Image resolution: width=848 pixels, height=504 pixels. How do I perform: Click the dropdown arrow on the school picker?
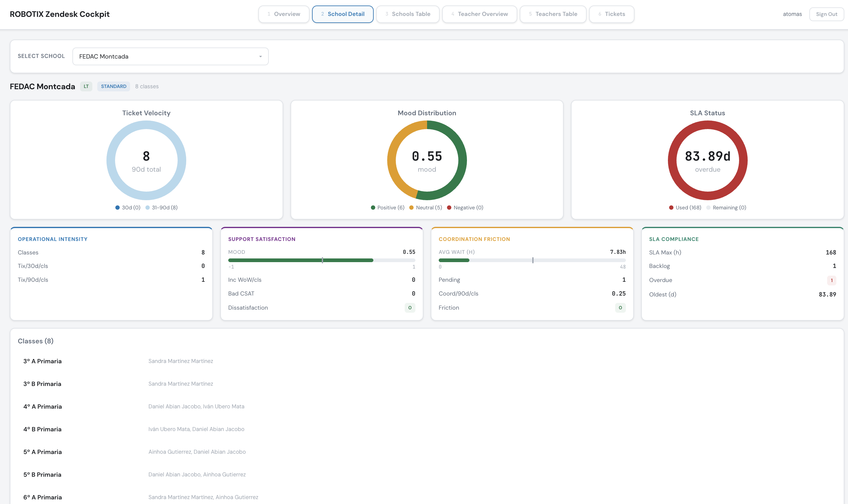click(x=260, y=56)
